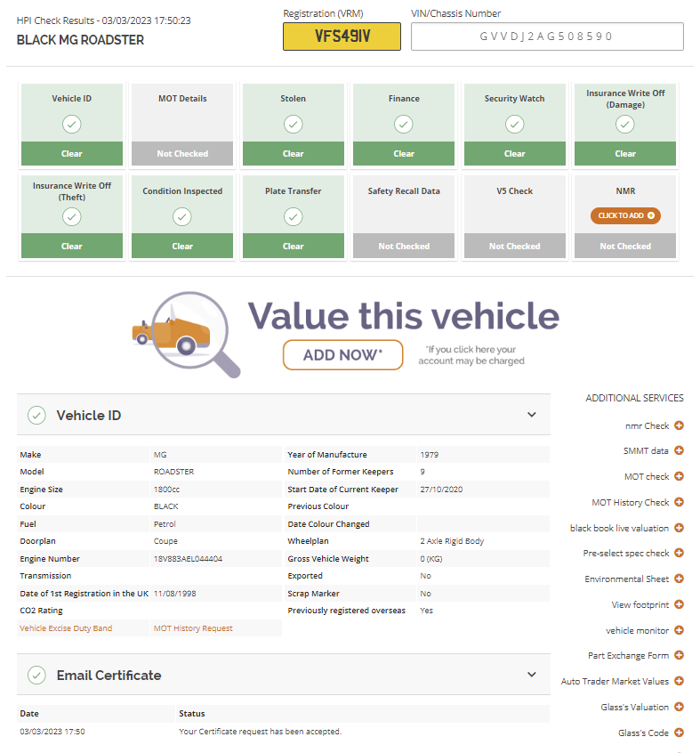Viewport: 700px width, 753px height.
Task: Click the 03/03/2023 17:50 certificate date
Action: point(52,732)
